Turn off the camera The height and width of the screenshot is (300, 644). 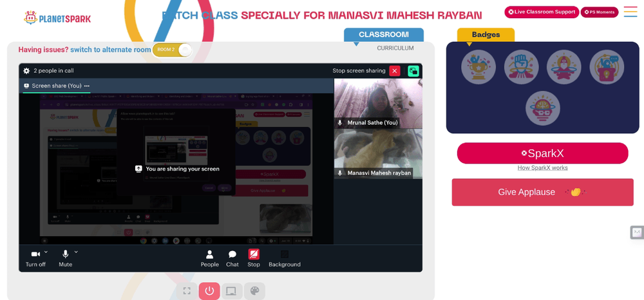click(x=35, y=259)
